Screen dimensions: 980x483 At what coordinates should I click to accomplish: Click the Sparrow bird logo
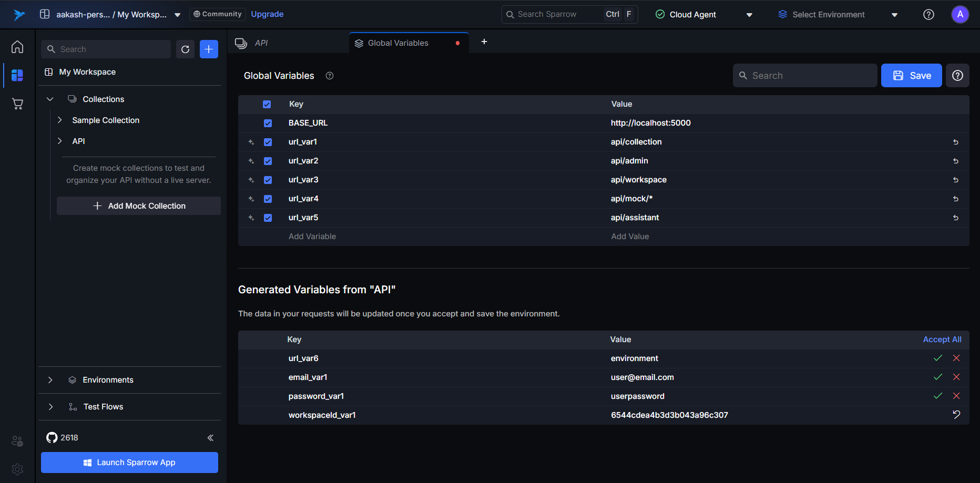[x=19, y=14]
